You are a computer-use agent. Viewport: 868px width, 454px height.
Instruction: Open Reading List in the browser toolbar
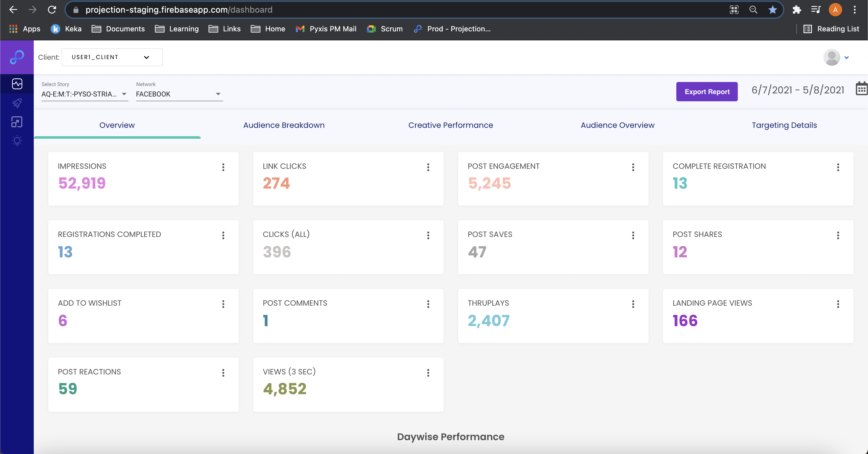831,29
